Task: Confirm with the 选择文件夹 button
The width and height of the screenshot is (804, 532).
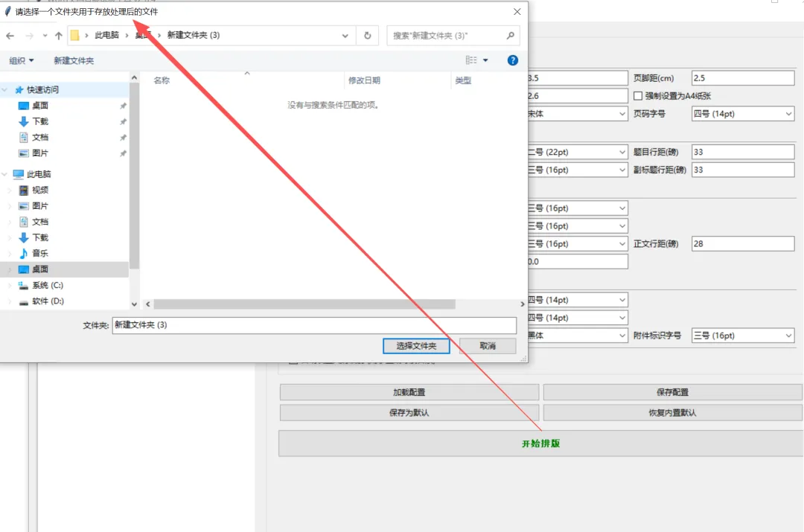Action: pyautogui.click(x=416, y=346)
